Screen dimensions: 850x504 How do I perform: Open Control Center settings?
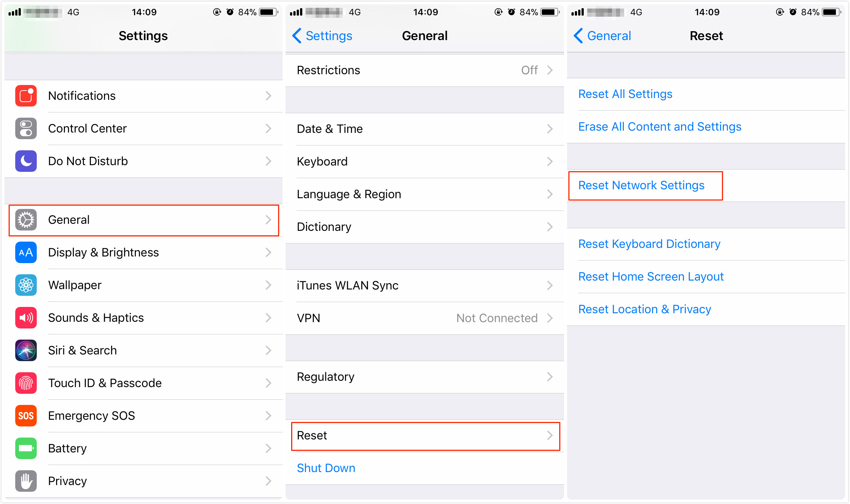(142, 127)
